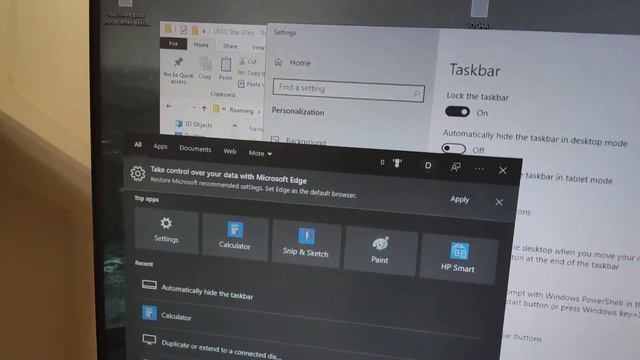Switch to Web search tab
The width and height of the screenshot is (640, 360).
(230, 151)
